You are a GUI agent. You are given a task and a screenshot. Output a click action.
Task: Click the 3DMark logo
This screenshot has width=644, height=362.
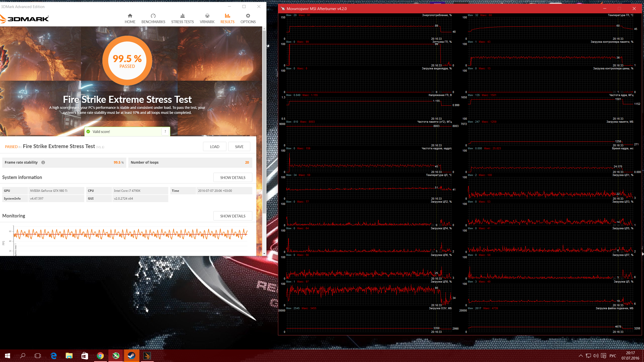click(25, 19)
